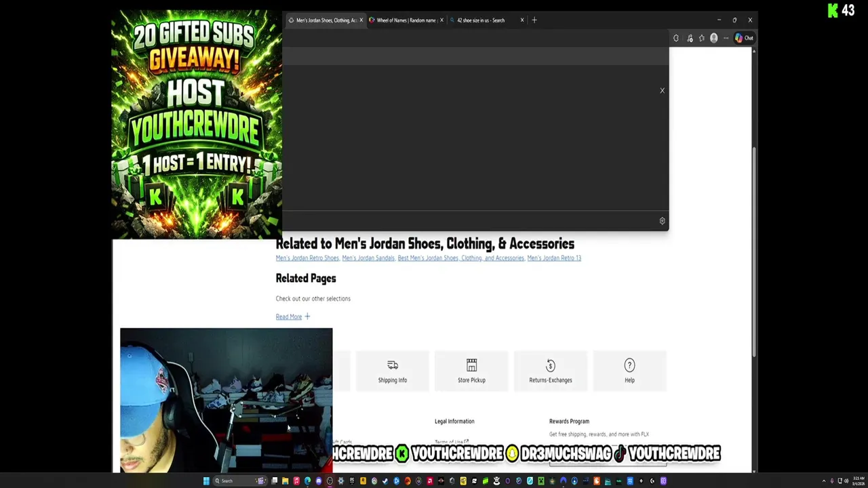Open File Explorer from the taskbar
The image size is (868, 488).
[x=285, y=481]
